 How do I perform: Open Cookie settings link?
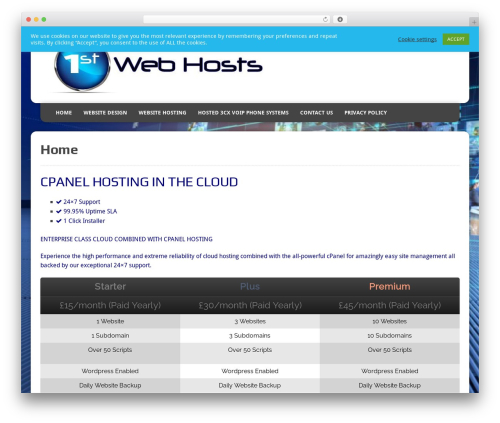tap(417, 39)
